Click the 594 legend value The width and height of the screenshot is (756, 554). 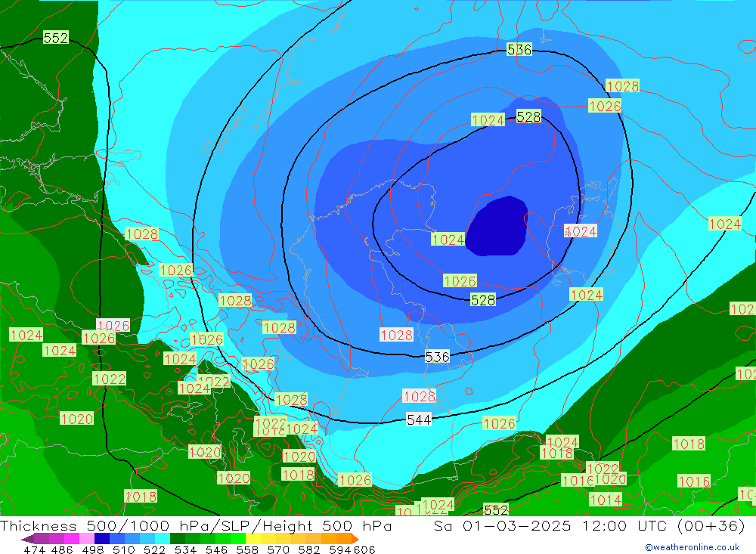point(340,549)
